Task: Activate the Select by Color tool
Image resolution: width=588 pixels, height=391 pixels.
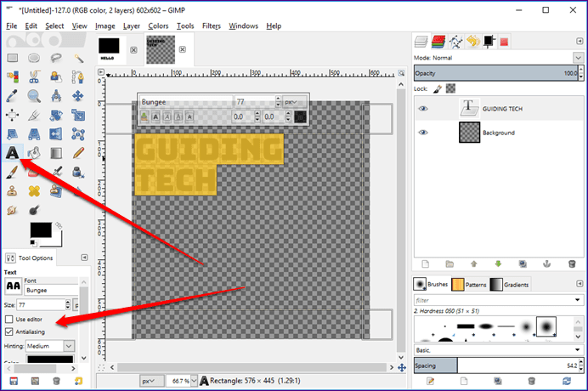Action: pyautogui.click(x=13, y=76)
